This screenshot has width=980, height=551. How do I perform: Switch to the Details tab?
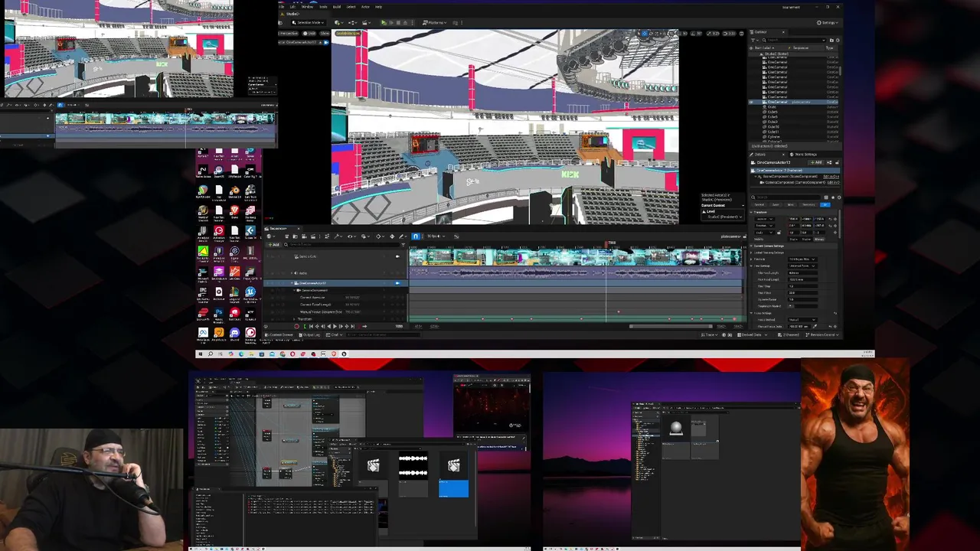click(759, 155)
